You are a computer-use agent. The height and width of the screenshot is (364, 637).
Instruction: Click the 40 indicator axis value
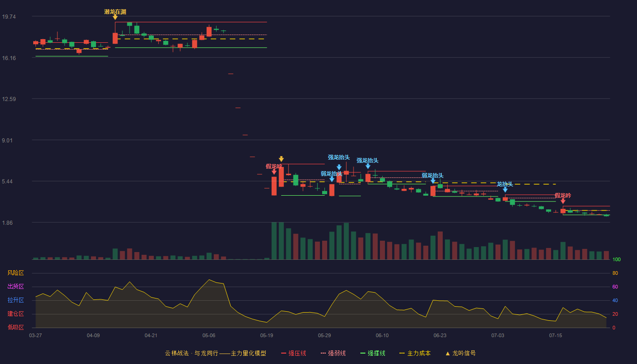[x=615, y=300]
